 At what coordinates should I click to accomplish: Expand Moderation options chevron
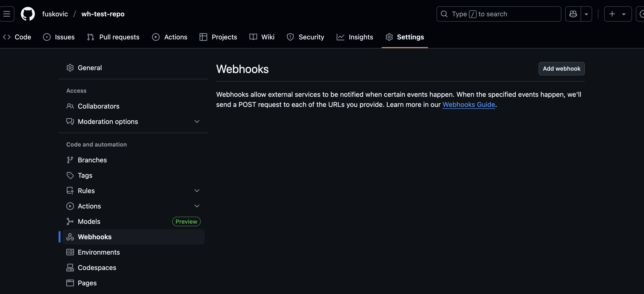point(197,122)
